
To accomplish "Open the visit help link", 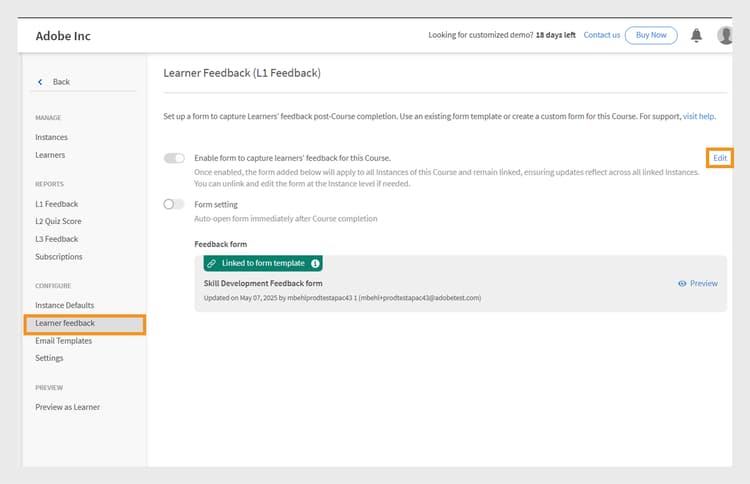I will pos(699,117).
